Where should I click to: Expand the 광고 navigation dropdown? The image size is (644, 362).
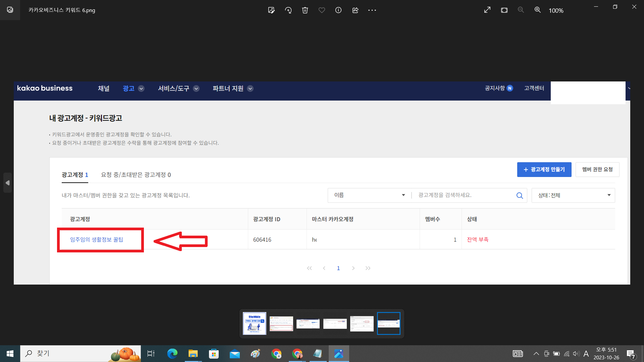click(x=141, y=88)
